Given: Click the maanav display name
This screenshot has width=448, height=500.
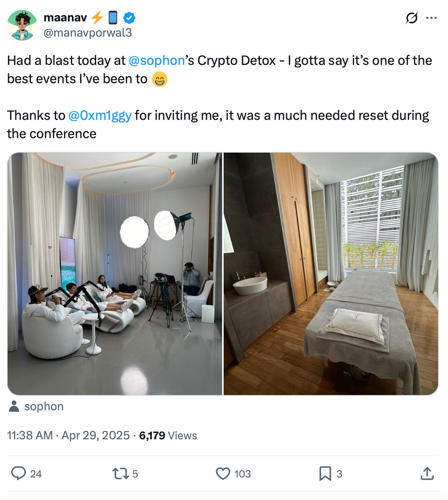Looking at the screenshot, I should tap(65, 18).
